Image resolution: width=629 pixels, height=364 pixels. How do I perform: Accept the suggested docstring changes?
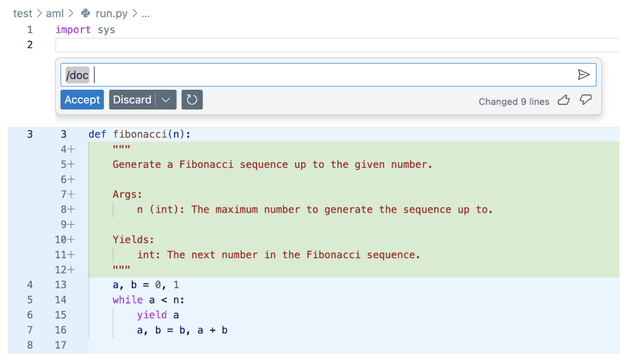point(82,99)
